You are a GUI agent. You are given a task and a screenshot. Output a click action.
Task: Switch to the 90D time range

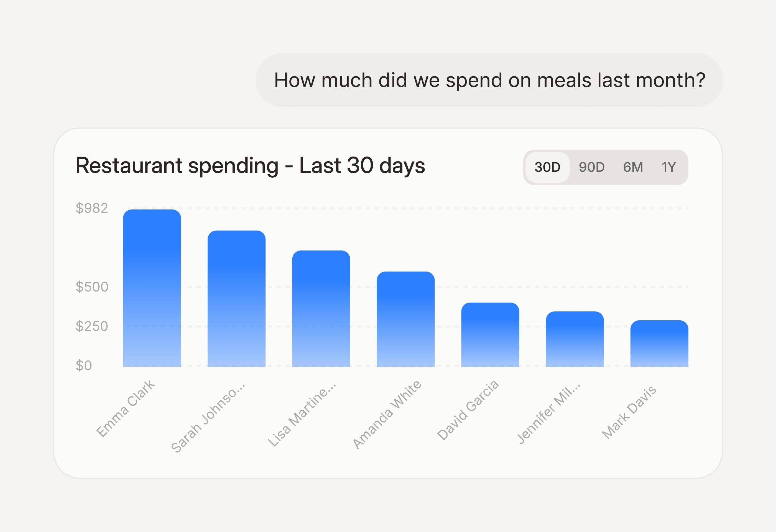pos(592,167)
